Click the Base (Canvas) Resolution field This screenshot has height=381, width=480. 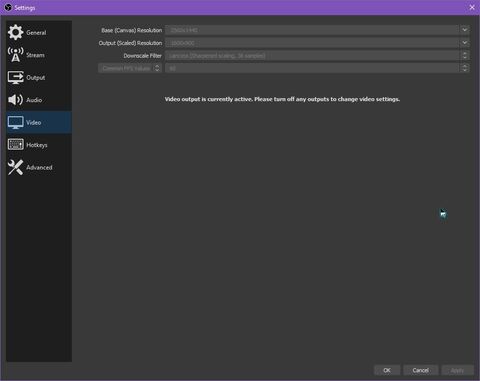(x=317, y=30)
